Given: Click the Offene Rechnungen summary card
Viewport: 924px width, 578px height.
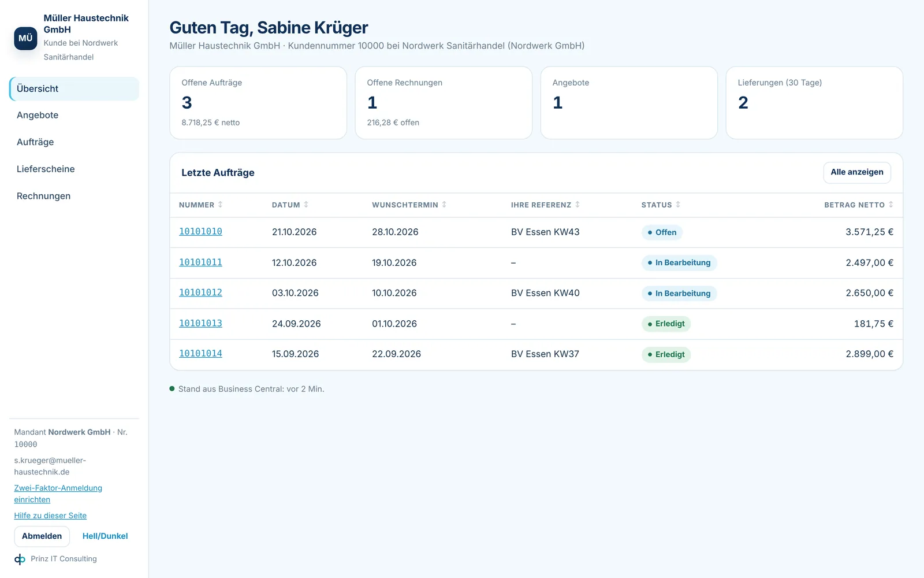Looking at the screenshot, I should [444, 103].
